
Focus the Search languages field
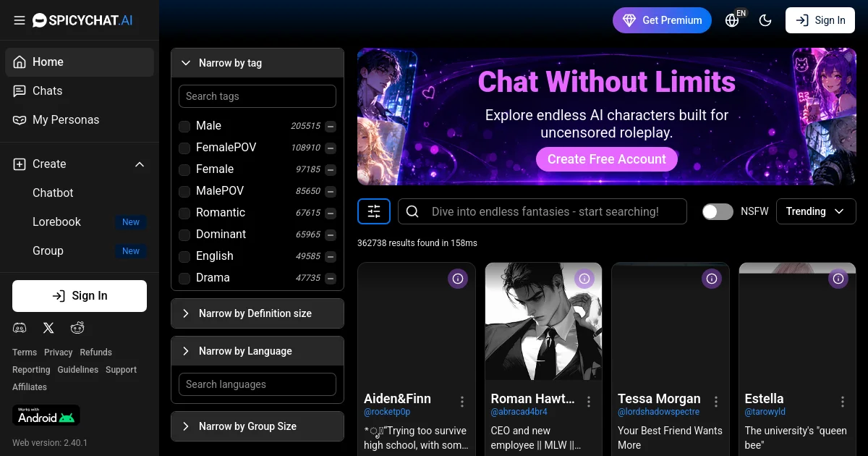[258, 384]
